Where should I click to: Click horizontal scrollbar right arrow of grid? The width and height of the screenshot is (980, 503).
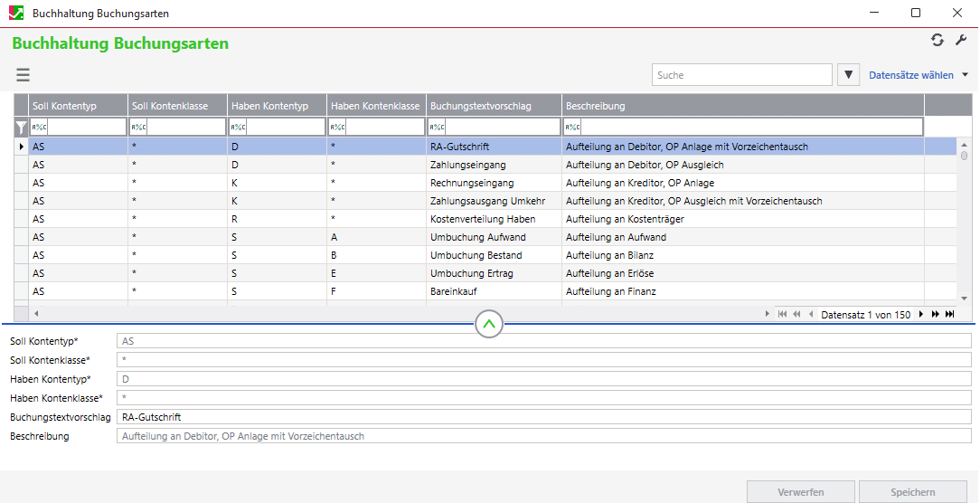[768, 314]
